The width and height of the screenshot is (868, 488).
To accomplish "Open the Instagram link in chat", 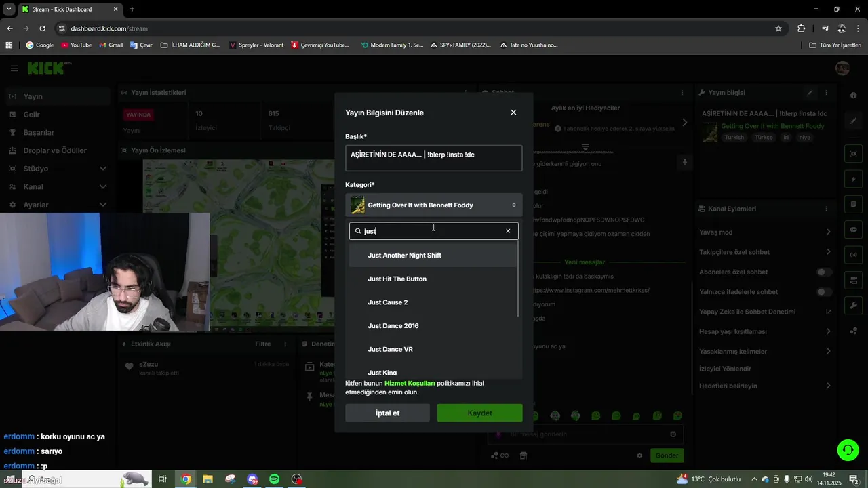I will 591,290.
